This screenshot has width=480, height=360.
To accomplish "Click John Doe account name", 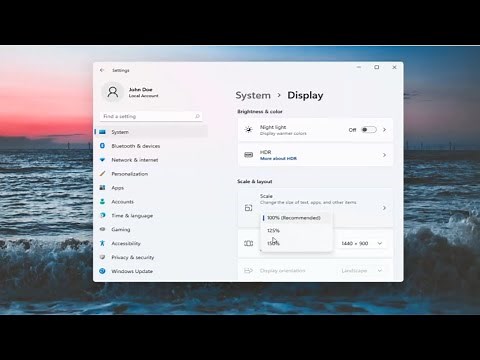I will click(x=140, y=90).
